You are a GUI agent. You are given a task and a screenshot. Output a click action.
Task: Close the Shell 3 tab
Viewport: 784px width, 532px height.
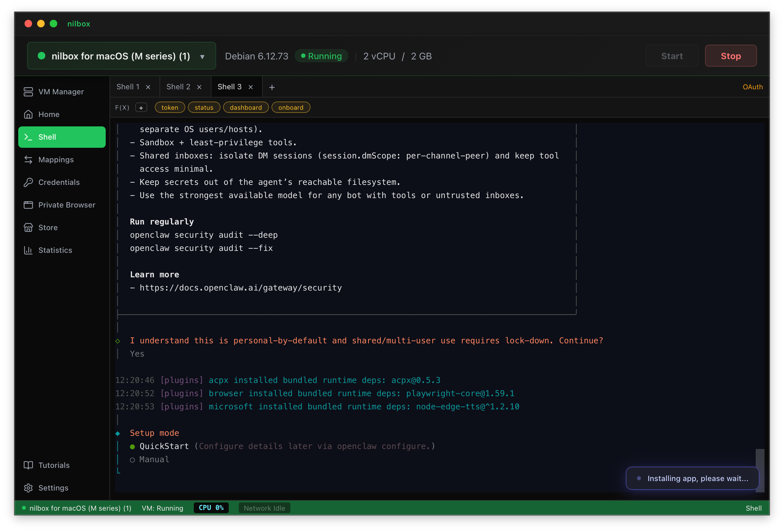pos(251,87)
